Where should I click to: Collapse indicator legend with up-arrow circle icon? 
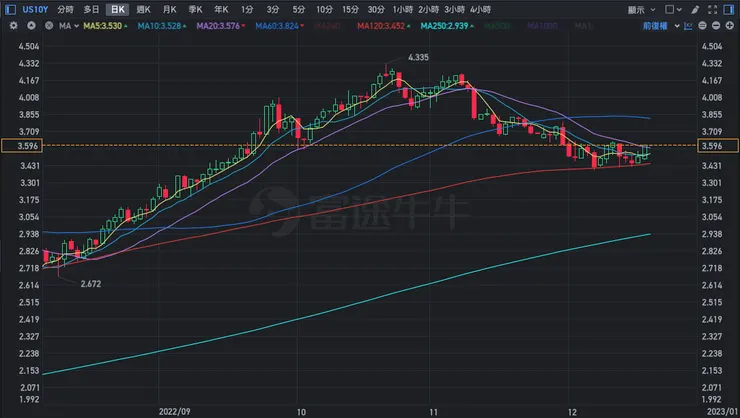[31, 26]
